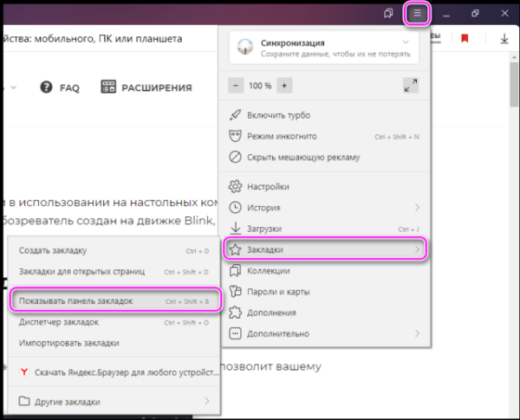Open Коллекции menu entry

coord(324,271)
